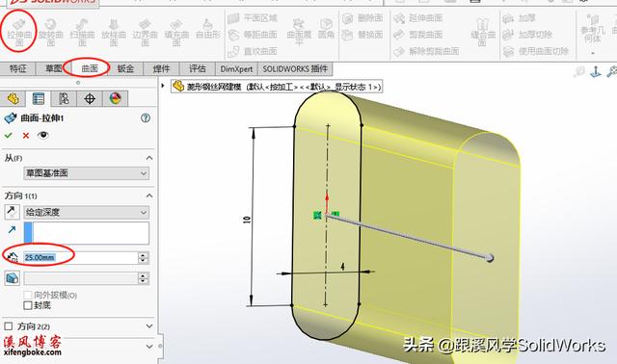Open the DimXpertManager crosshair panel tab

[x=90, y=98]
